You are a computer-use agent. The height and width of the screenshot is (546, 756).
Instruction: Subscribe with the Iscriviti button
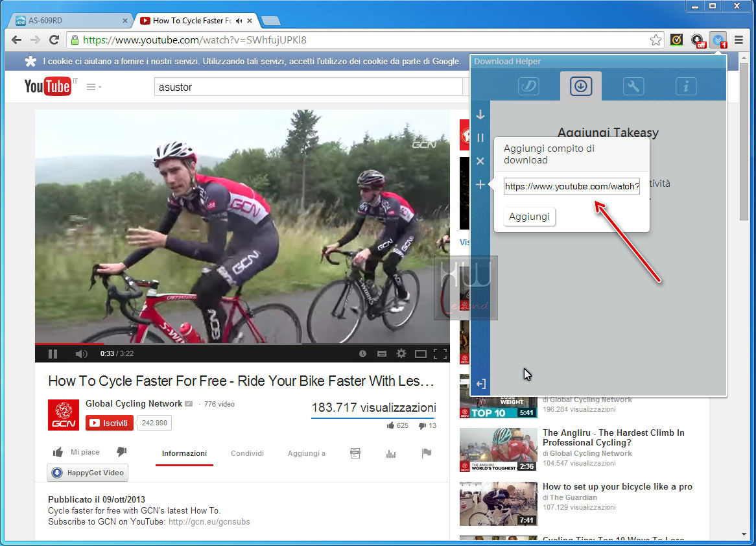click(110, 423)
